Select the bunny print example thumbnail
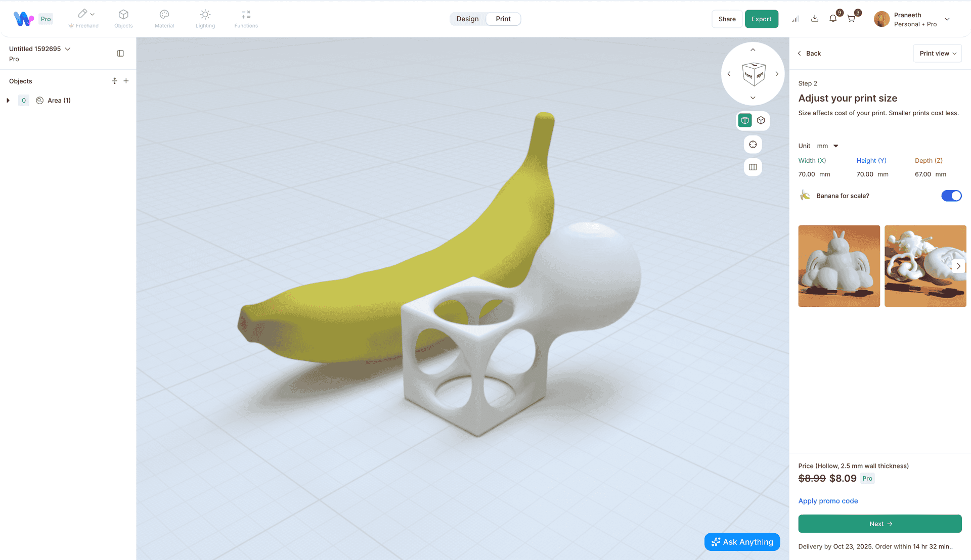Screen dimensions: 971x560 pos(838,266)
